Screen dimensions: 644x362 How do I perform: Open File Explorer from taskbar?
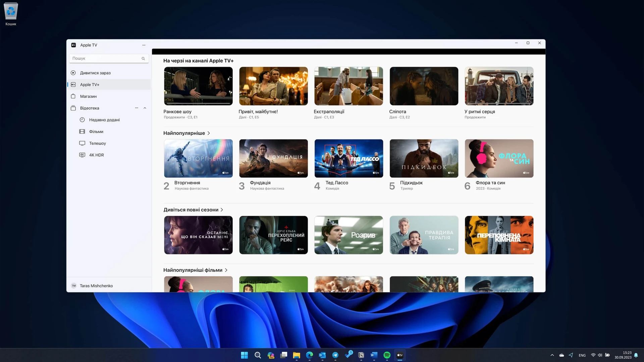[297, 355]
